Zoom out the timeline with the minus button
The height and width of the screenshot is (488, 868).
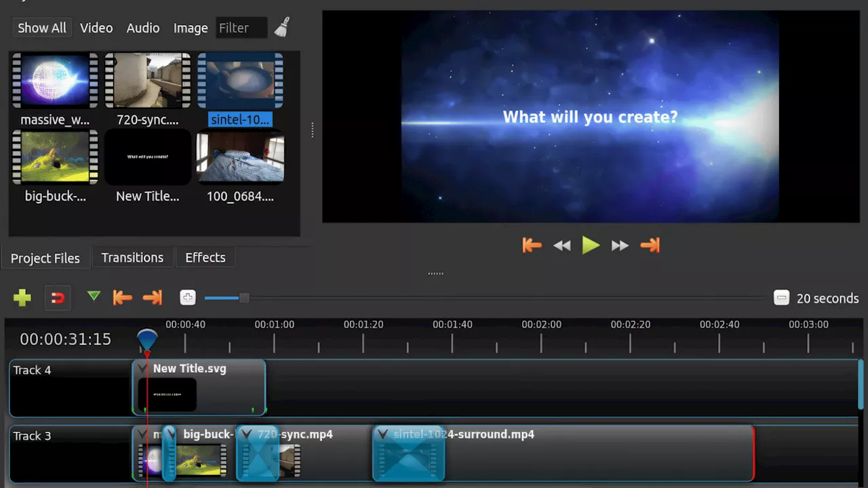(781, 298)
